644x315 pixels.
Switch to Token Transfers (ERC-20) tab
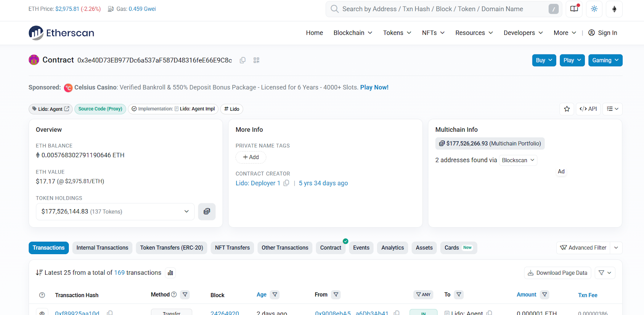point(171,248)
